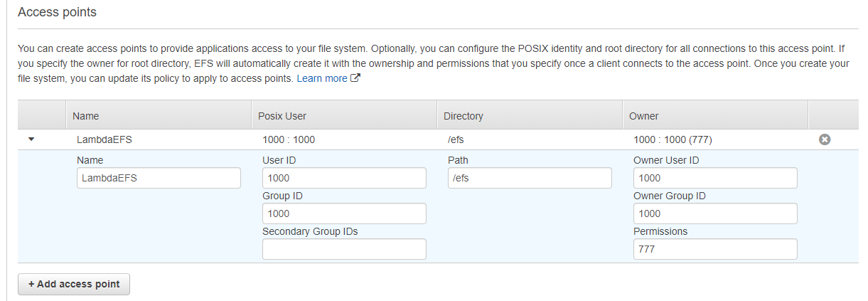This screenshot has width=868, height=301.
Task: Focus the User ID input field
Action: (344, 178)
